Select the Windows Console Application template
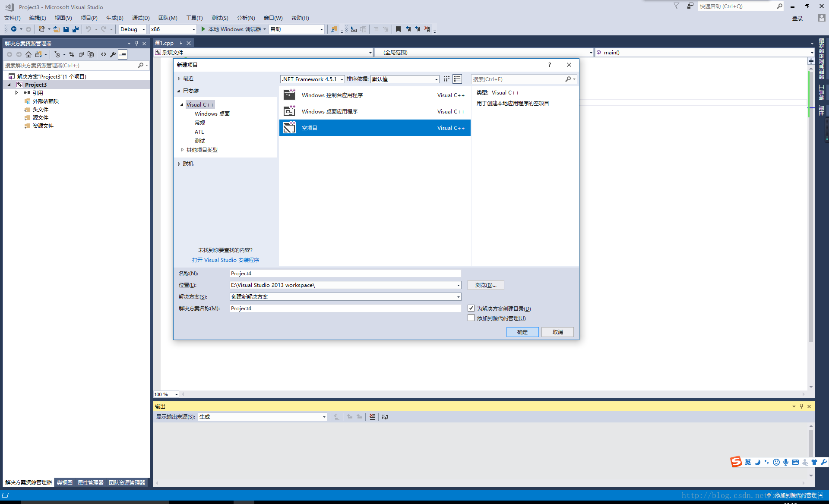This screenshot has height=504, width=829. pos(375,95)
